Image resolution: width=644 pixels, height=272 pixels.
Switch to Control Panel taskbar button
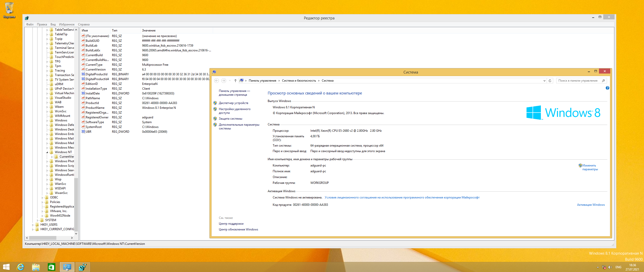67,267
